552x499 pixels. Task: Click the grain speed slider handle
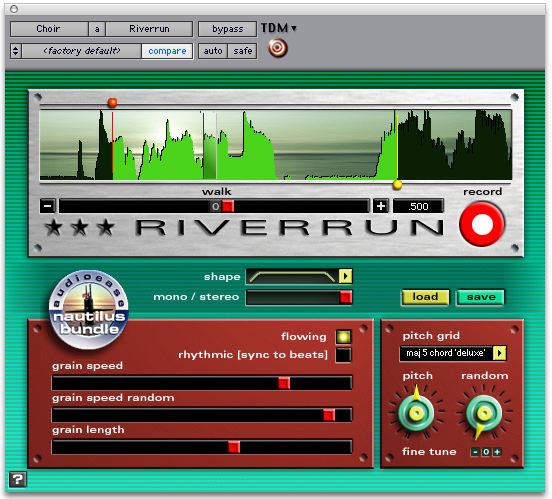click(284, 383)
